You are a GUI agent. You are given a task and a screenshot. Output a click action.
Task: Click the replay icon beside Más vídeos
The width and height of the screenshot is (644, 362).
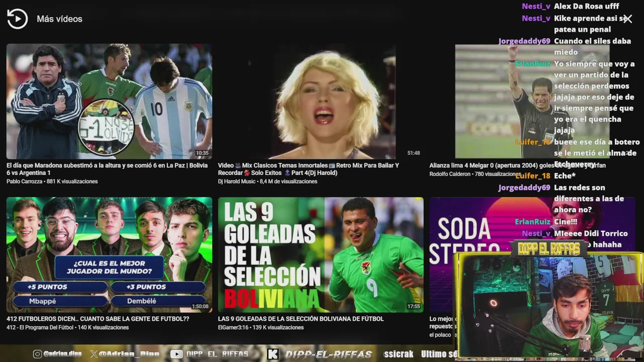[x=17, y=19]
